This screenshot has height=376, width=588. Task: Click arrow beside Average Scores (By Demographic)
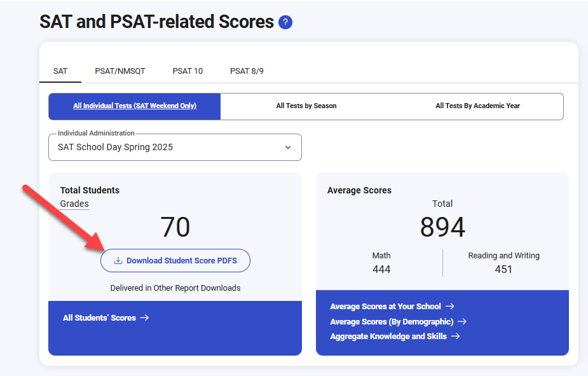462,322
